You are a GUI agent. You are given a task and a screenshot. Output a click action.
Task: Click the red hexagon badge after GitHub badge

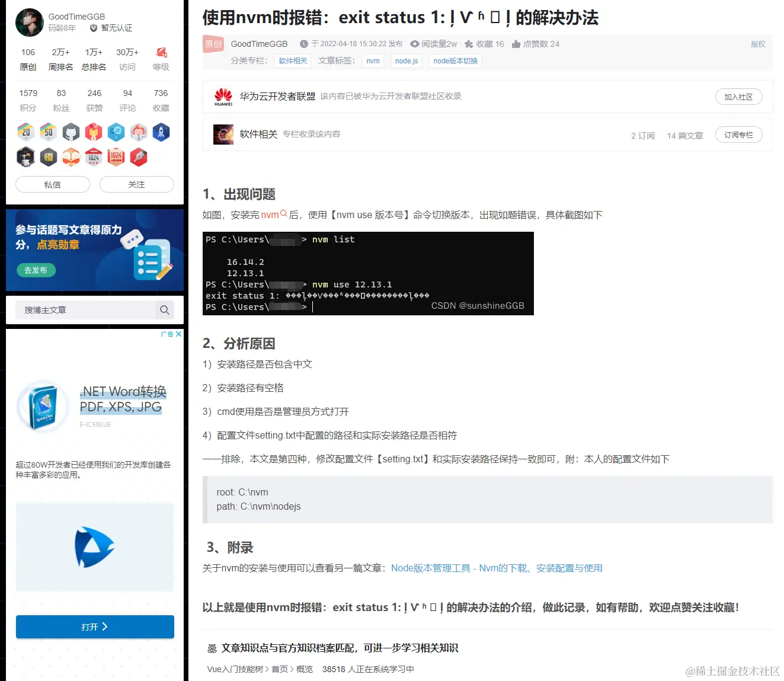click(x=94, y=132)
